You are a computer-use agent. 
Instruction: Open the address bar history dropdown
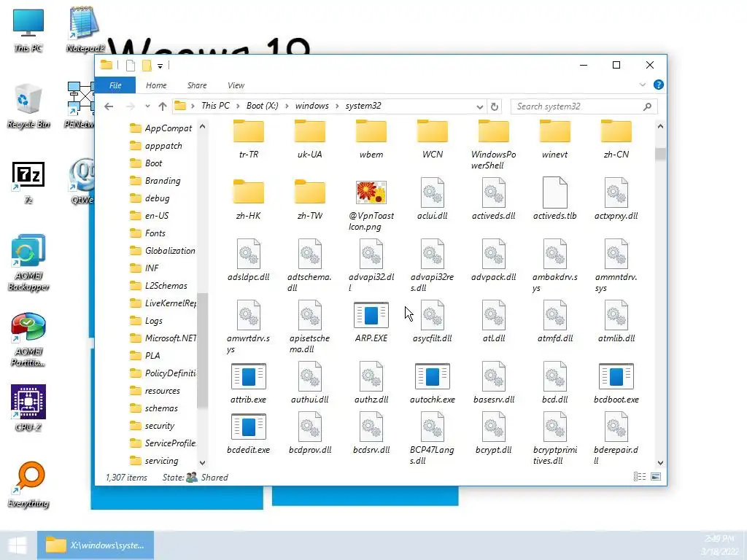480,106
